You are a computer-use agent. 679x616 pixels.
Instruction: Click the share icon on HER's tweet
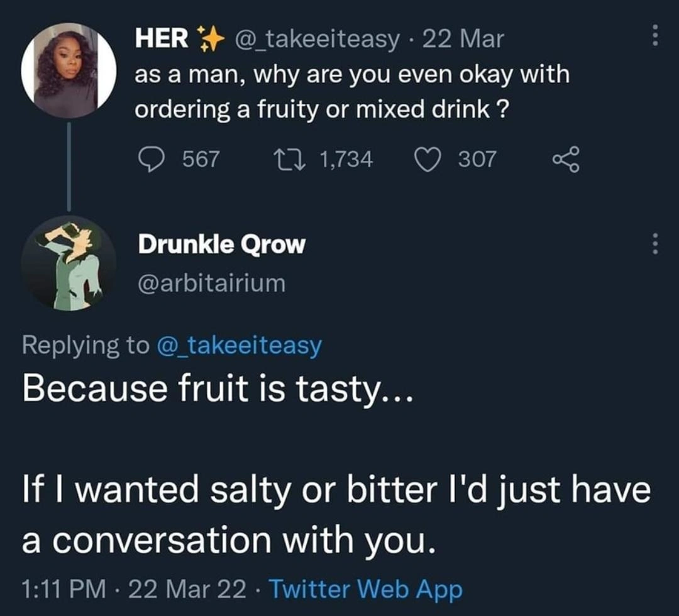point(565,160)
